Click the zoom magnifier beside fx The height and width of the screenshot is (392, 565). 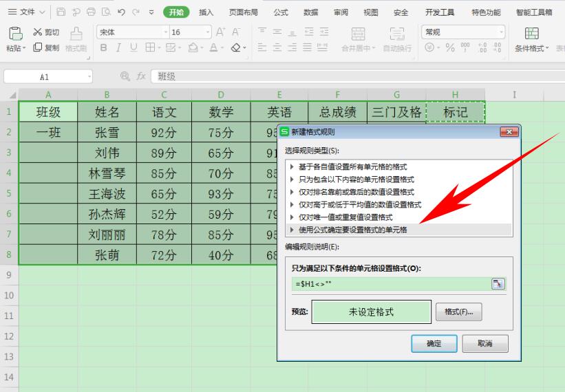(x=125, y=76)
